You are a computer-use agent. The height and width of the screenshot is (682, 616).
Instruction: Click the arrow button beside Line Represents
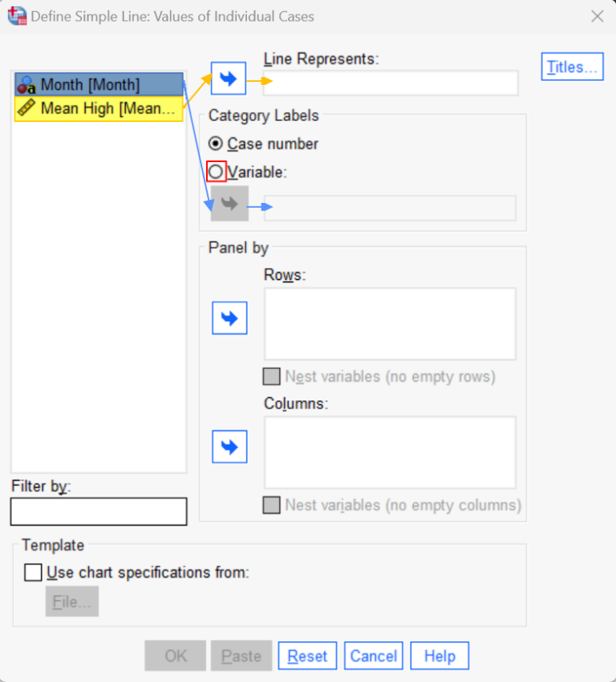click(x=229, y=79)
